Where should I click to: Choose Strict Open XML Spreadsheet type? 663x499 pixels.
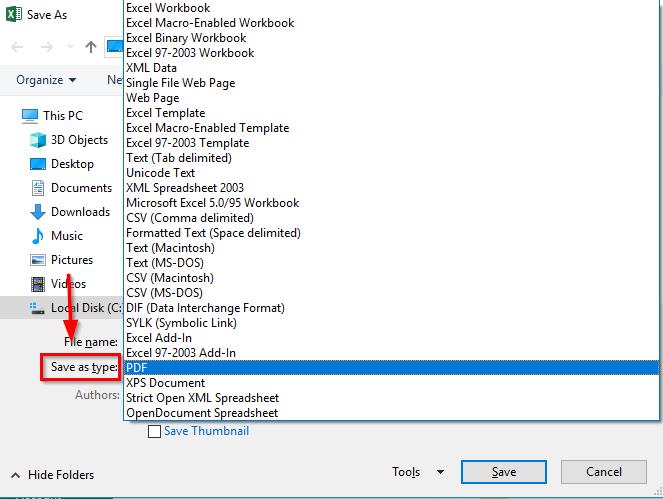point(392,398)
